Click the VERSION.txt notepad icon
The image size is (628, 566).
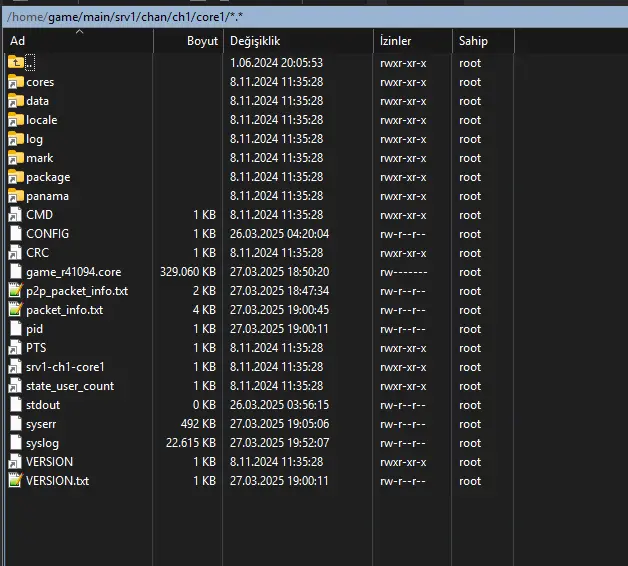click(15, 481)
